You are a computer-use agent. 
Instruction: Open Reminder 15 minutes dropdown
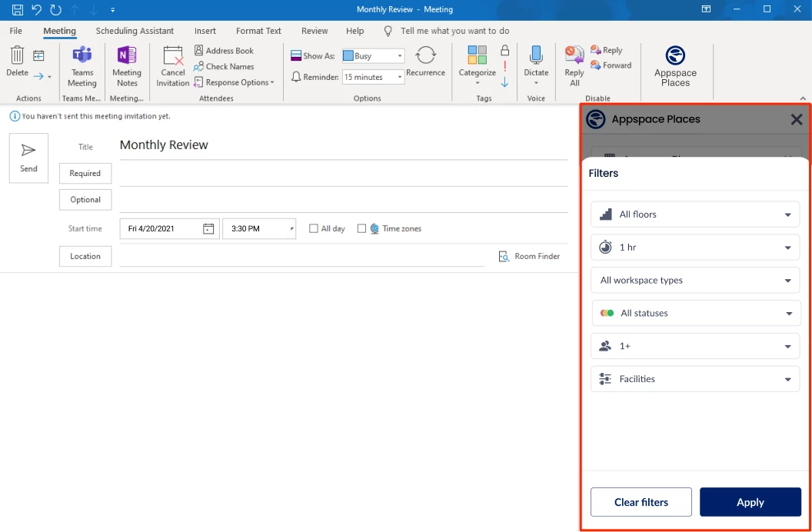374,77
